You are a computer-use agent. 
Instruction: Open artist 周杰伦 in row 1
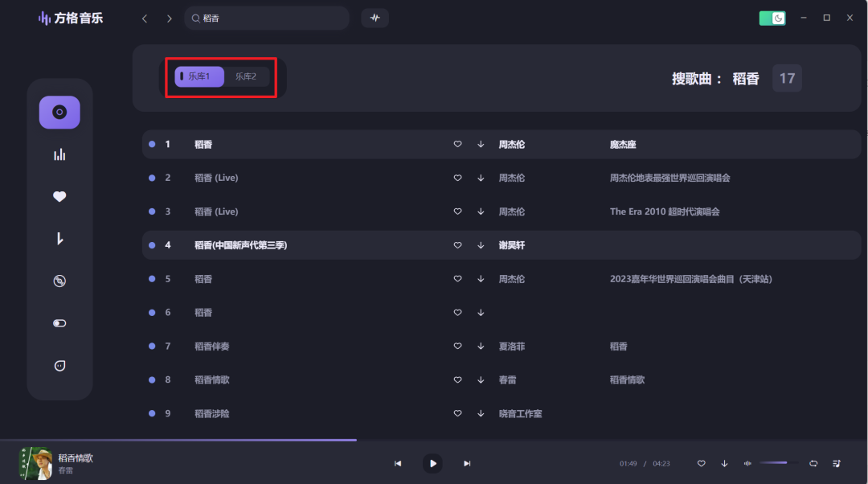tap(511, 145)
